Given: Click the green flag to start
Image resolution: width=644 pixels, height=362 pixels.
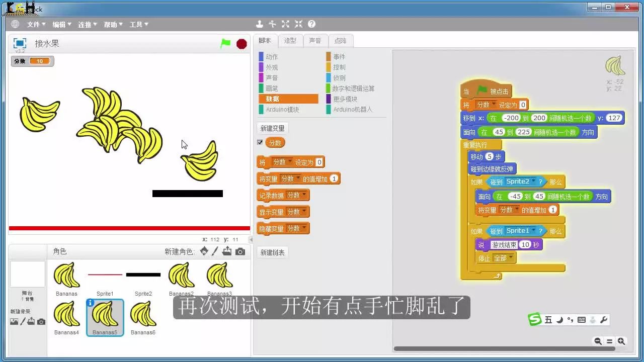Looking at the screenshot, I should pos(225,44).
